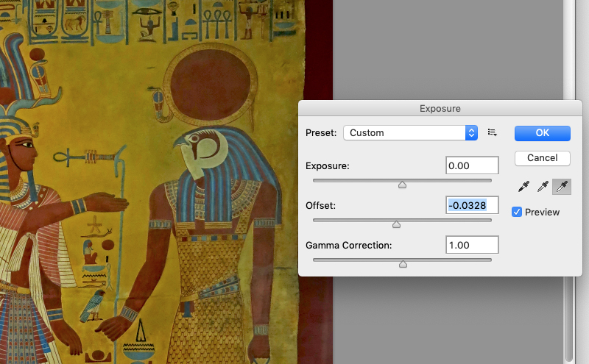Screen dimensions: 589x364
Task: Click the Offset: label text
Action: tap(320, 206)
